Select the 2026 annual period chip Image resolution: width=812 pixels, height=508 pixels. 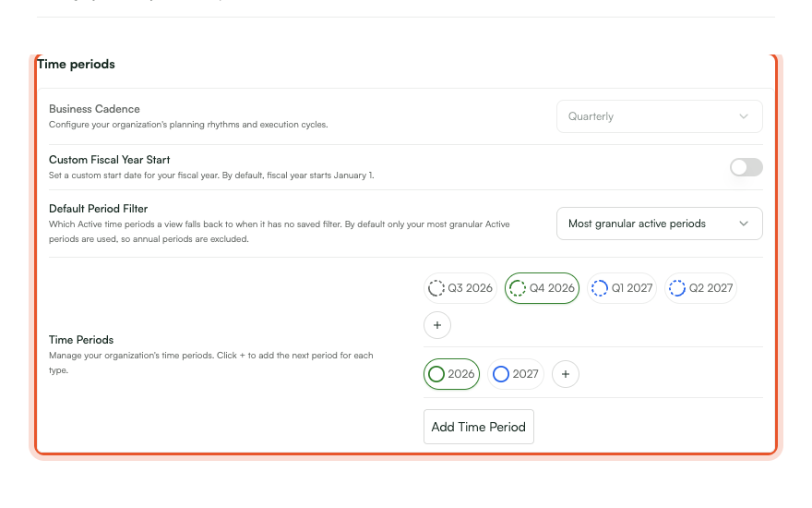click(451, 374)
